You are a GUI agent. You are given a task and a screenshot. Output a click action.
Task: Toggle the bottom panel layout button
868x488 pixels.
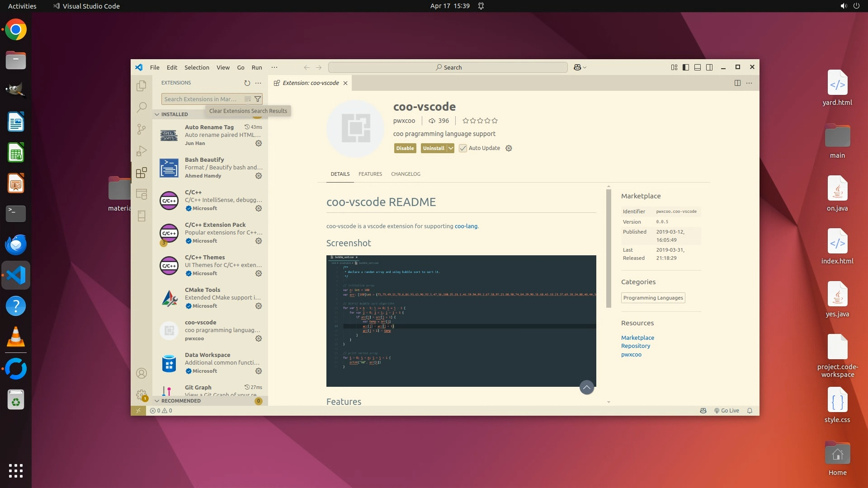tap(698, 67)
